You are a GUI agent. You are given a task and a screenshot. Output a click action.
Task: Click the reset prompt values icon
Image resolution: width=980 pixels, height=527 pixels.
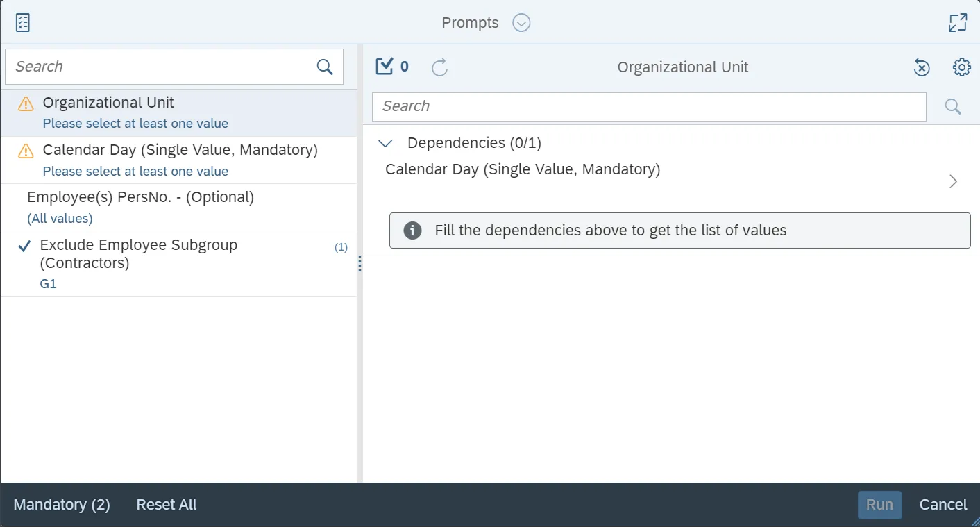click(921, 67)
